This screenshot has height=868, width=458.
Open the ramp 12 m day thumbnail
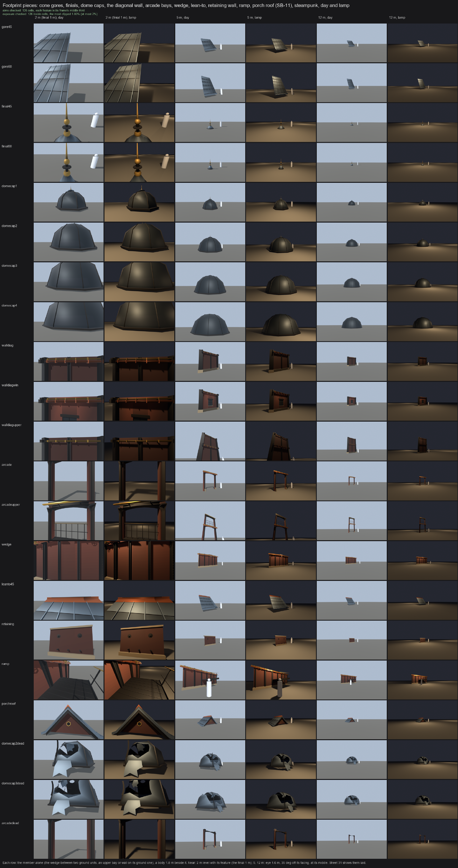pos(351,680)
